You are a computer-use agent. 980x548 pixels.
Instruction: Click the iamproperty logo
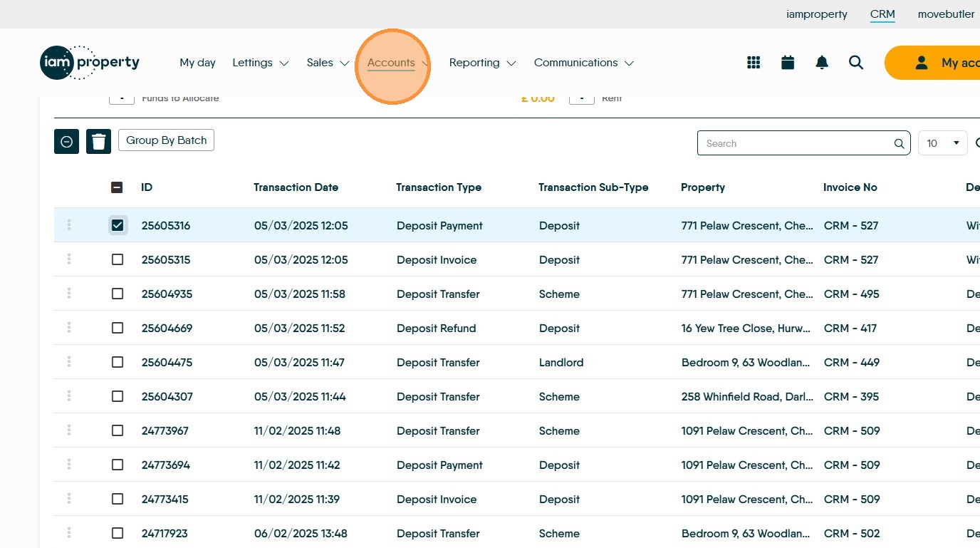point(90,63)
